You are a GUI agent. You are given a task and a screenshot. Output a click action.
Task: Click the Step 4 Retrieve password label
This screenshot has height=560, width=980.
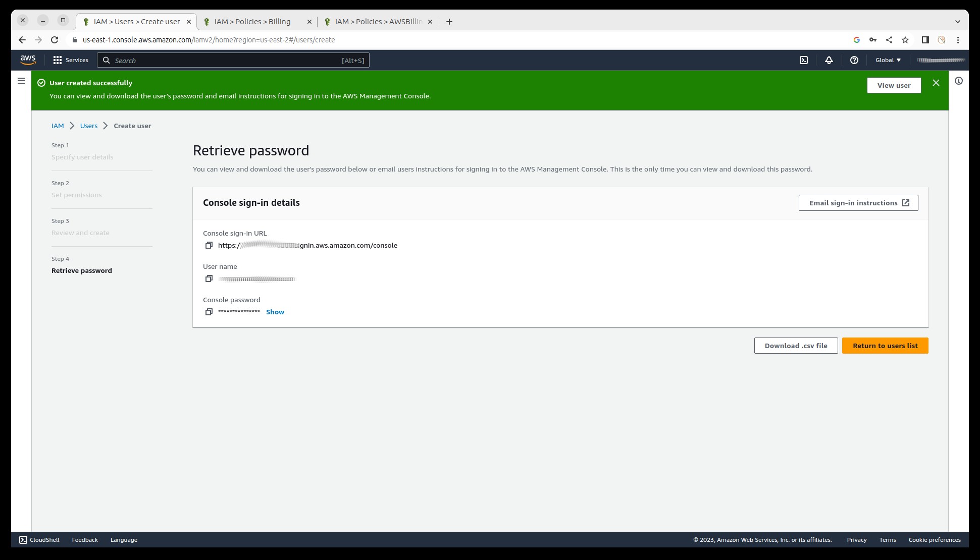point(82,270)
